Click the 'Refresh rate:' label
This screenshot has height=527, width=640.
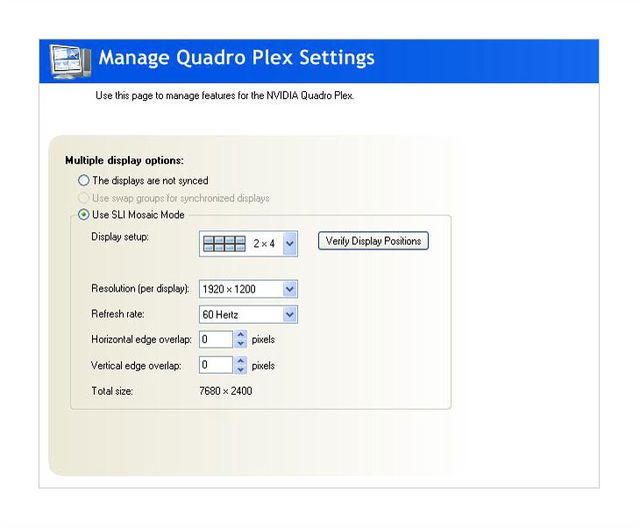click(118, 314)
